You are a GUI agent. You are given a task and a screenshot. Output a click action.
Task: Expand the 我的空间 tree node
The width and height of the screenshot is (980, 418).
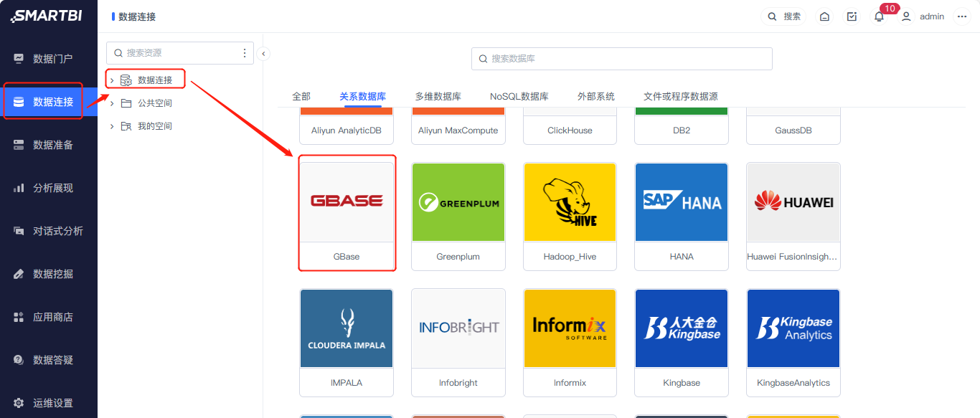click(112, 126)
